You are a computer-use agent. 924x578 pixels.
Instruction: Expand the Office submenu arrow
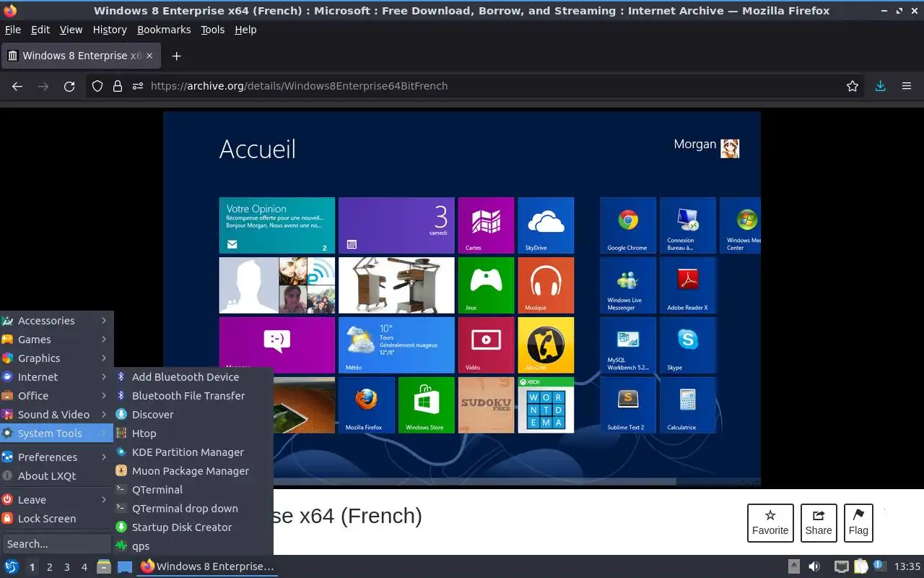[x=104, y=396]
